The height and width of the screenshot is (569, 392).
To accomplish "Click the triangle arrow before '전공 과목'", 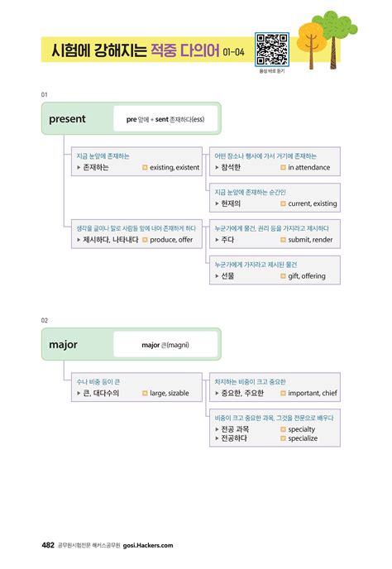I will point(217,429).
